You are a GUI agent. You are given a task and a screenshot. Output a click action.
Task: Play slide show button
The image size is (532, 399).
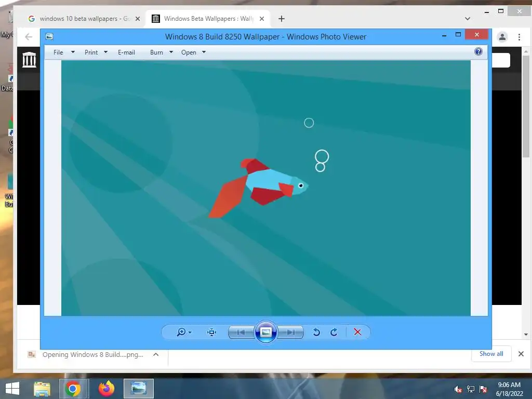pos(265,332)
